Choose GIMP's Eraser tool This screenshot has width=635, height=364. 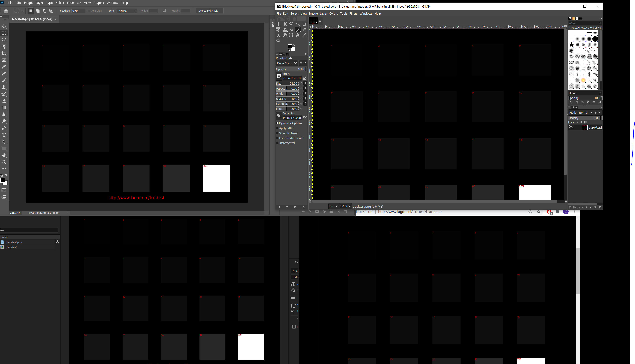point(304,30)
